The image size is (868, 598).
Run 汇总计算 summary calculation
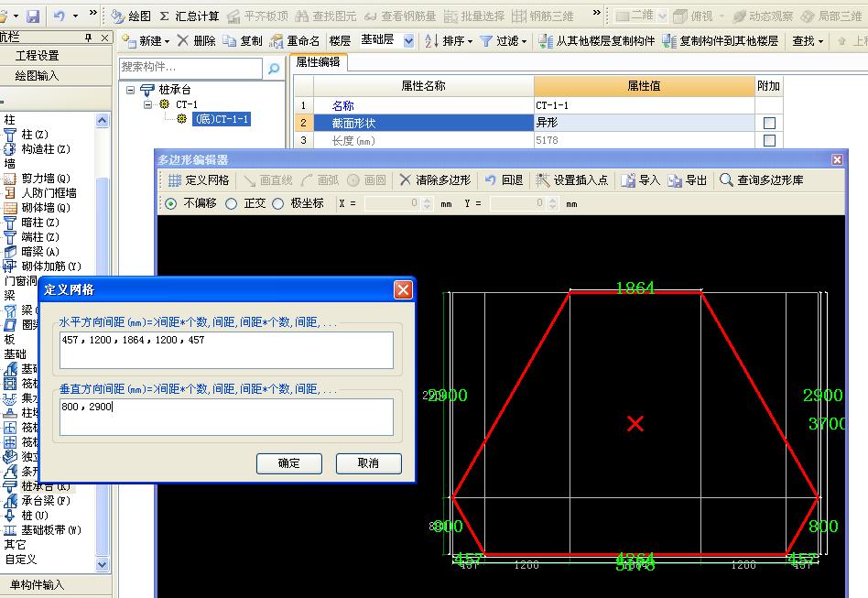[190, 16]
